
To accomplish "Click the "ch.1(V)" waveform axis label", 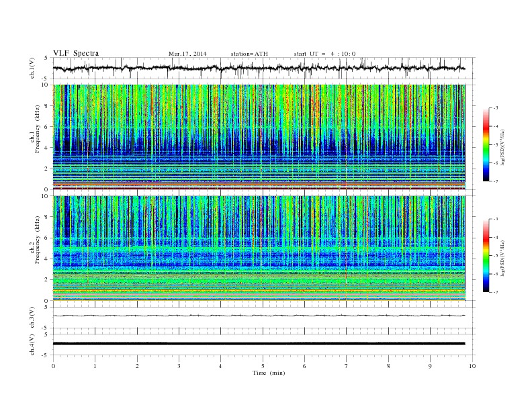I will 32,68.
